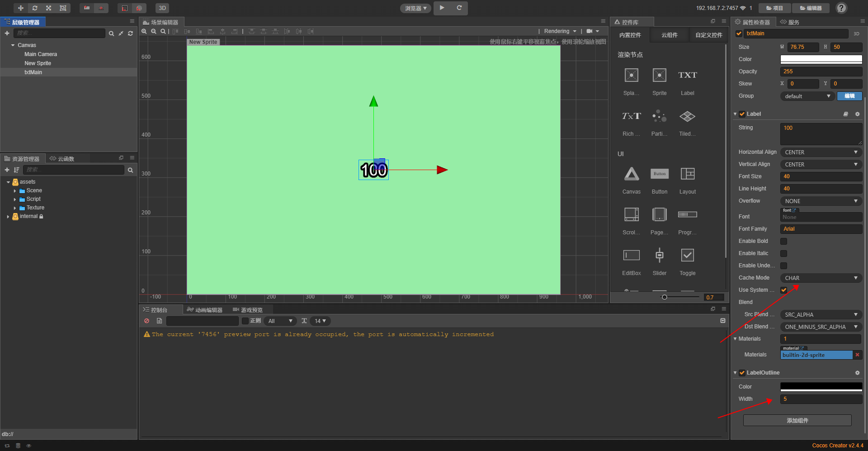The image size is (868, 451).
Task: Select the scale transform tool
Action: [49, 8]
